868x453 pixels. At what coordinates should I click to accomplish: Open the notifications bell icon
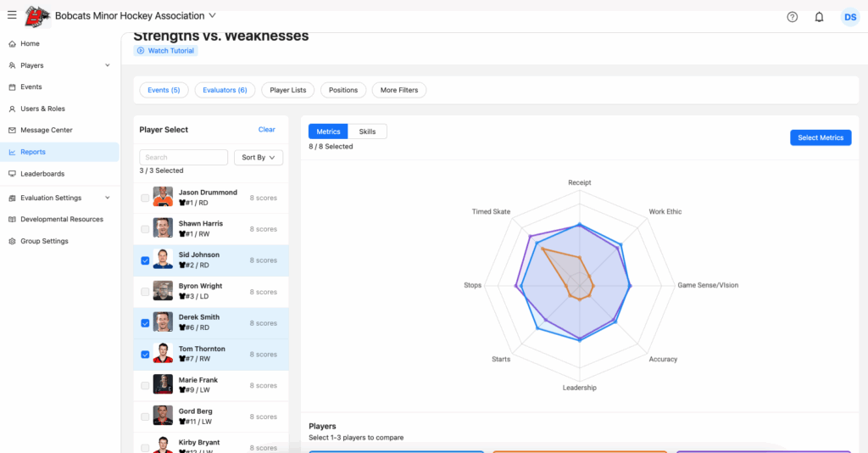tap(819, 17)
